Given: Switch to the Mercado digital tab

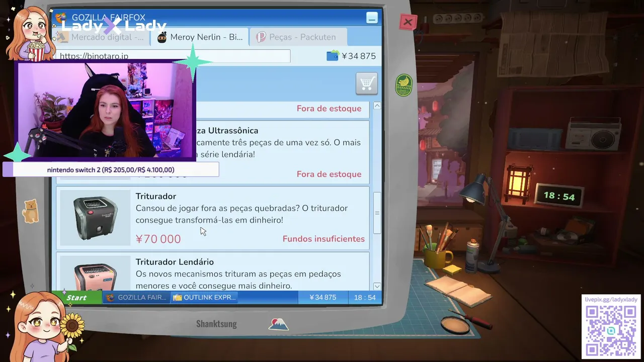Looking at the screenshot, I should click(101, 37).
